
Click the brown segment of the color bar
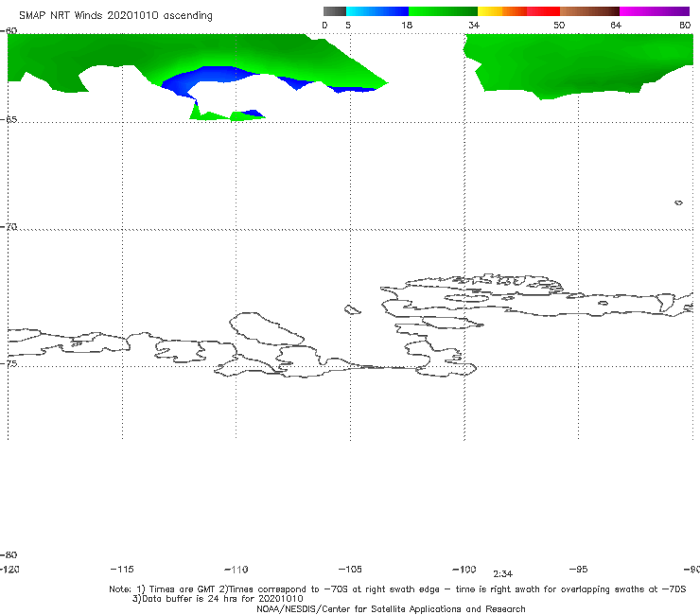589,11
